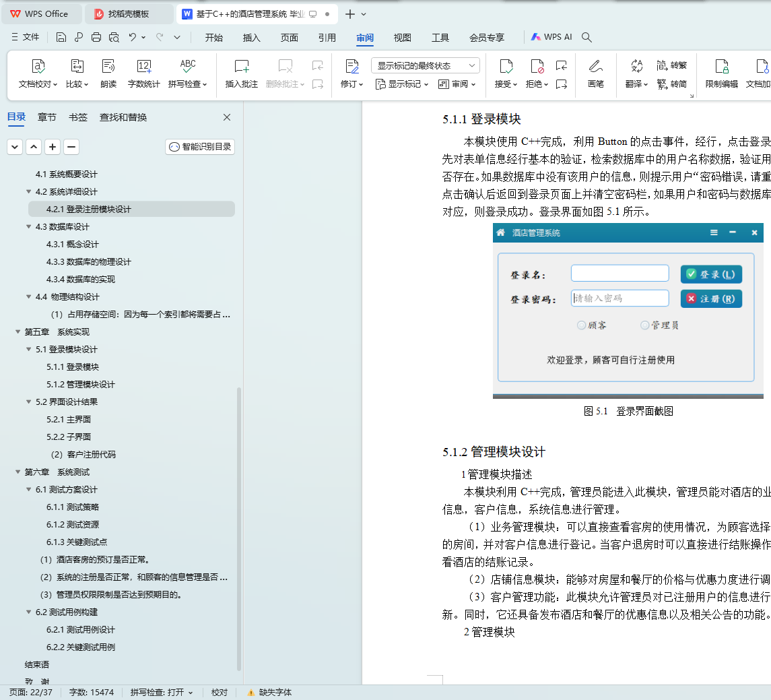Open the 文档校对 proofreading tool

pyautogui.click(x=38, y=73)
